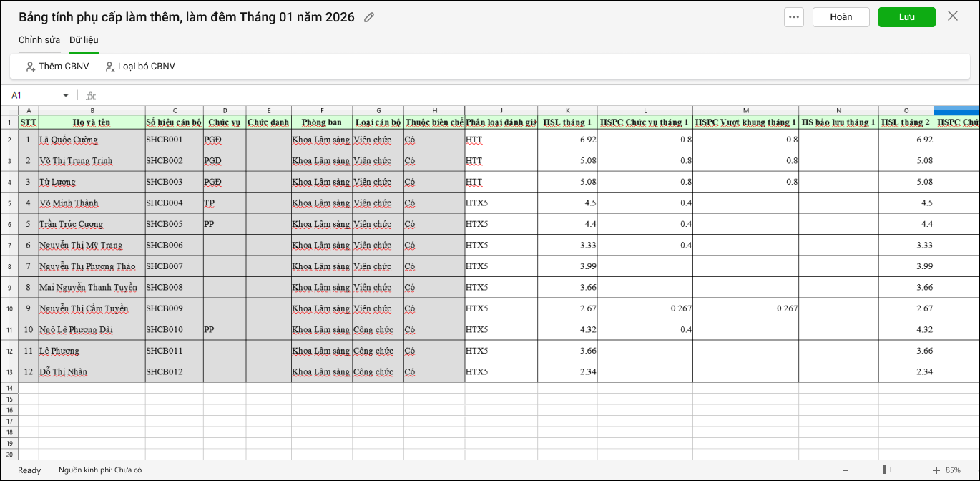The height and width of the screenshot is (481, 980).
Task: Click the Thêm CBNV add employee icon
Action: pyautogui.click(x=31, y=67)
